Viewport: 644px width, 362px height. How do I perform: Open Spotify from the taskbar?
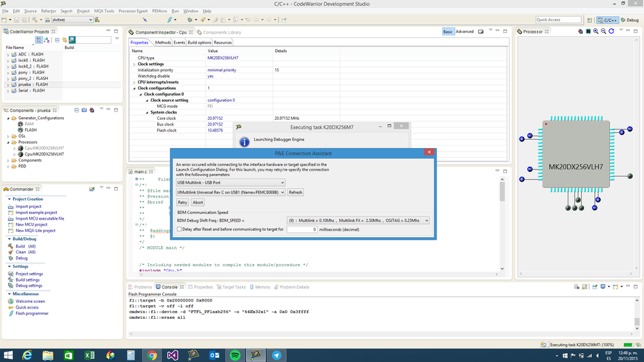(235, 356)
